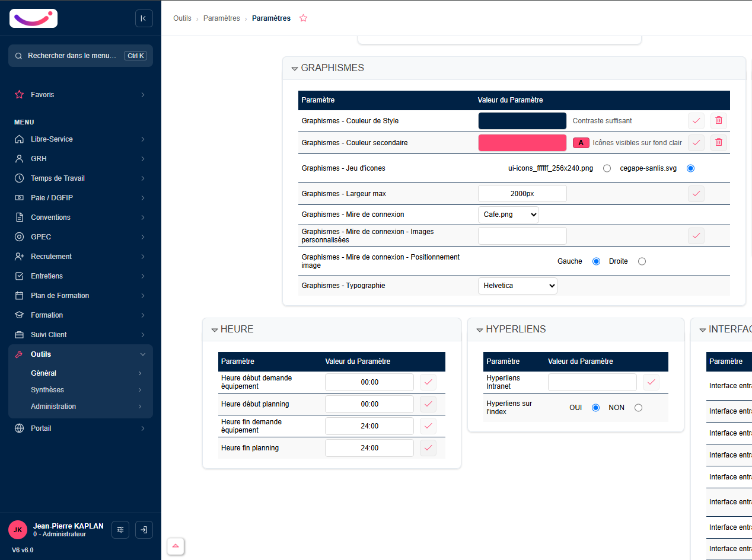This screenshot has height=560, width=752.
Task: Open the Temps de Travail menu
Action: pyautogui.click(x=81, y=178)
